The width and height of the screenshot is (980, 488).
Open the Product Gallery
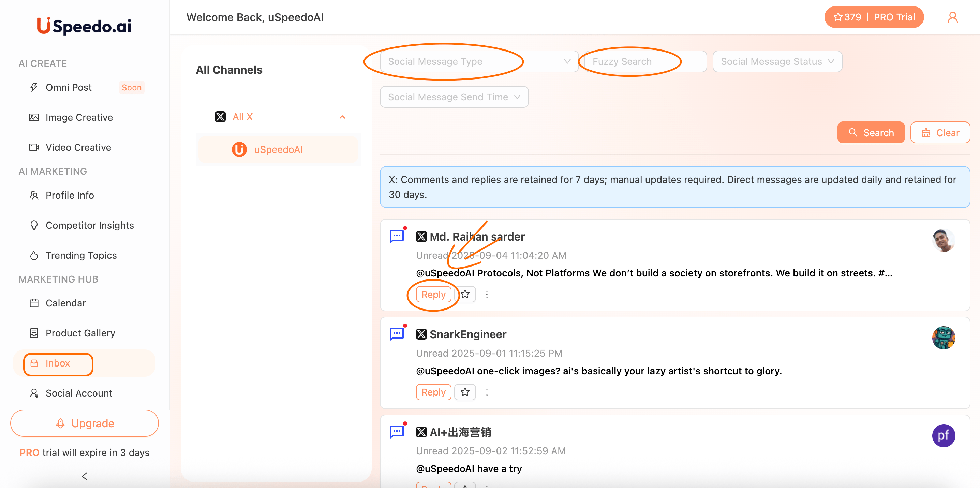(80, 333)
